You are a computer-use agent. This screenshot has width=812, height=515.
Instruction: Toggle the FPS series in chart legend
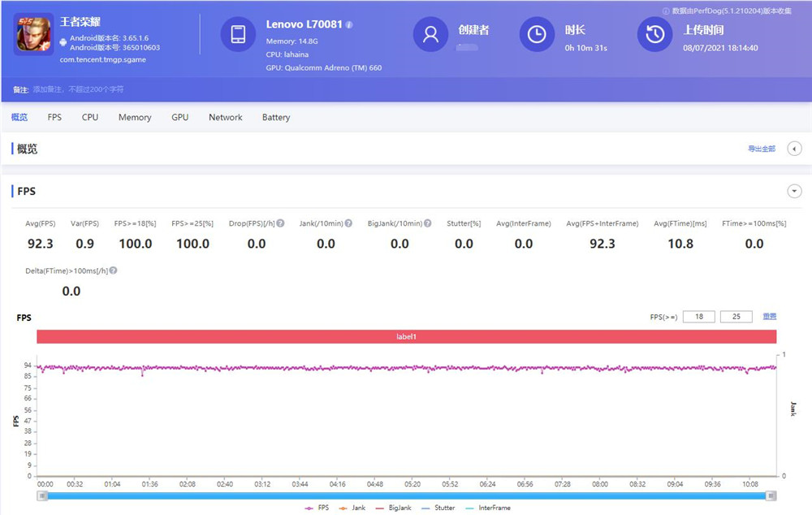click(317, 508)
